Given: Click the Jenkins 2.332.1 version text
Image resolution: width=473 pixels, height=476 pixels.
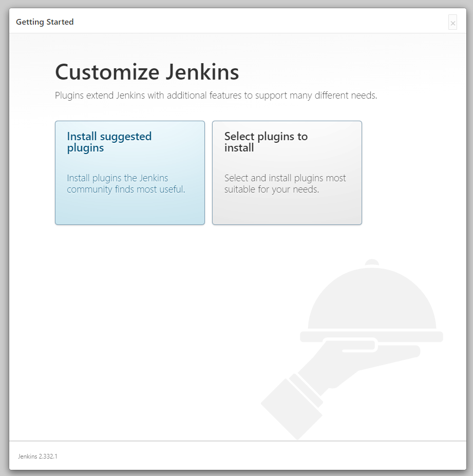Looking at the screenshot, I should click(x=37, y=456).
